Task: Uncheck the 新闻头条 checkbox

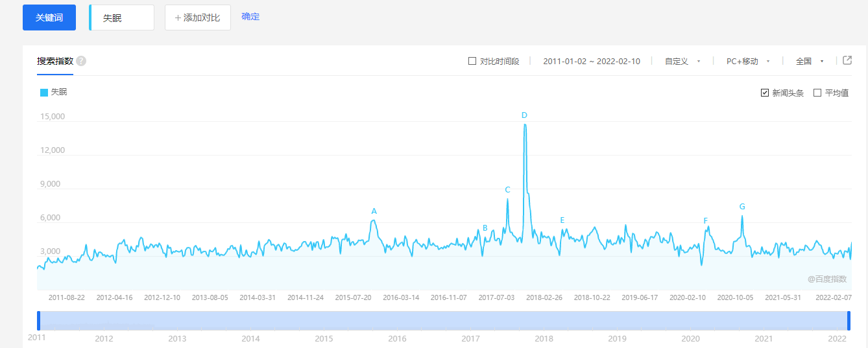Action: pos(765,93)
